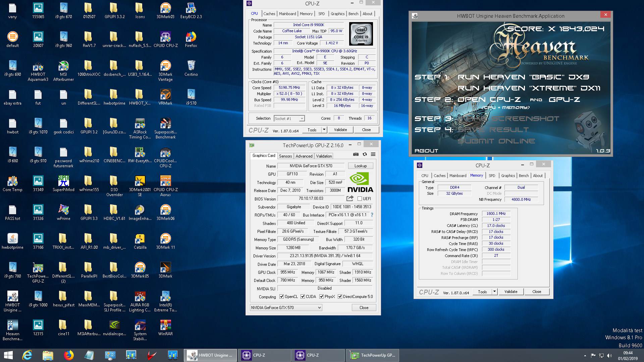Open 3DMark 11 desktop icon
The image size is (644, 362).
point(165,241)
